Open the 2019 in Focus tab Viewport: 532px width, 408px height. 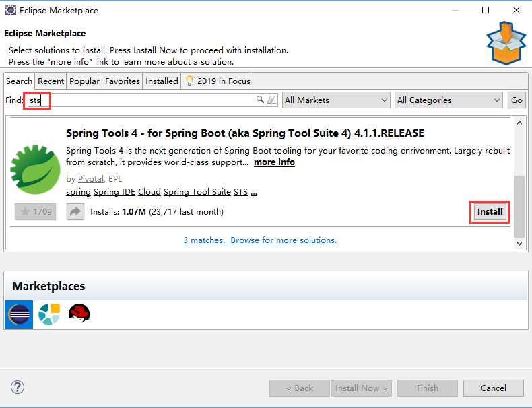pos(217,81)
